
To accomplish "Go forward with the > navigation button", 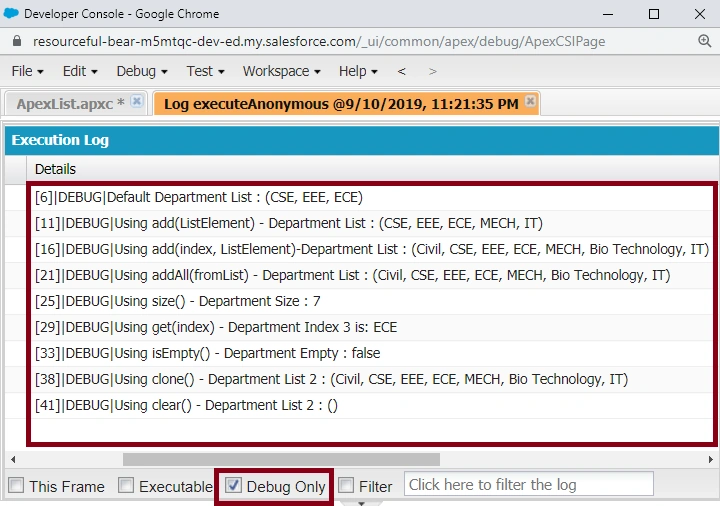I will tap(432, 71).
